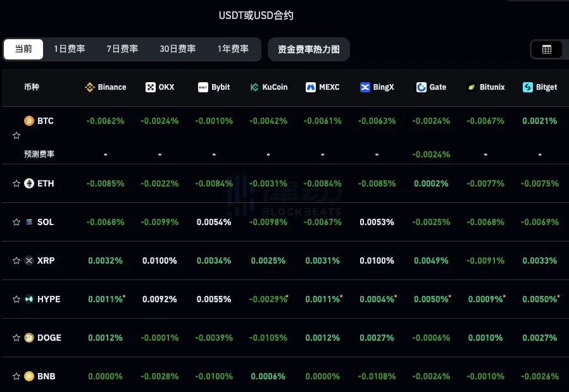The height and width of the screenshot is (392, 569).
Task: Open the DOGE coin name
Action: (49, 338)
